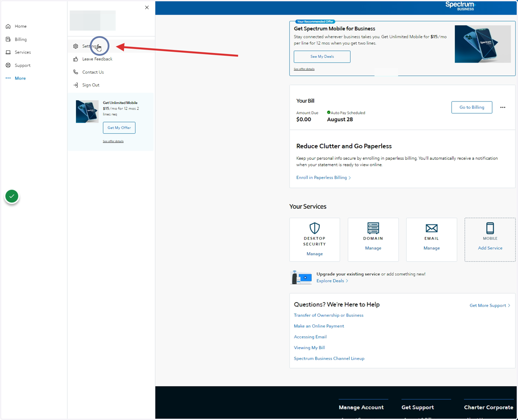Open See offer details in sidebar promo
This screenshot has width=518, height=420.
[x=113, y=141]
